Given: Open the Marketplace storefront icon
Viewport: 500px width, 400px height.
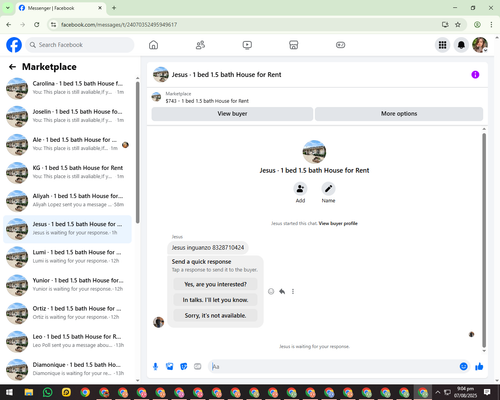Looking at the screenshot, I should 294,45.
